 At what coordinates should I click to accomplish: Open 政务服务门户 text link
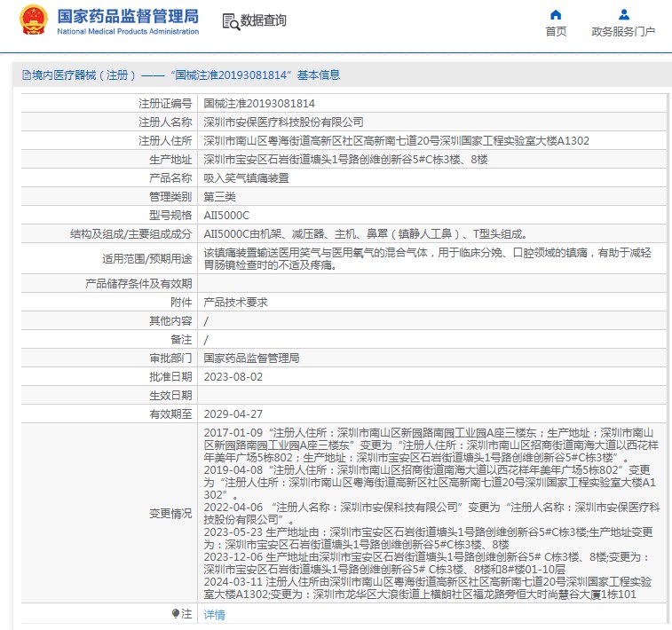623,32
